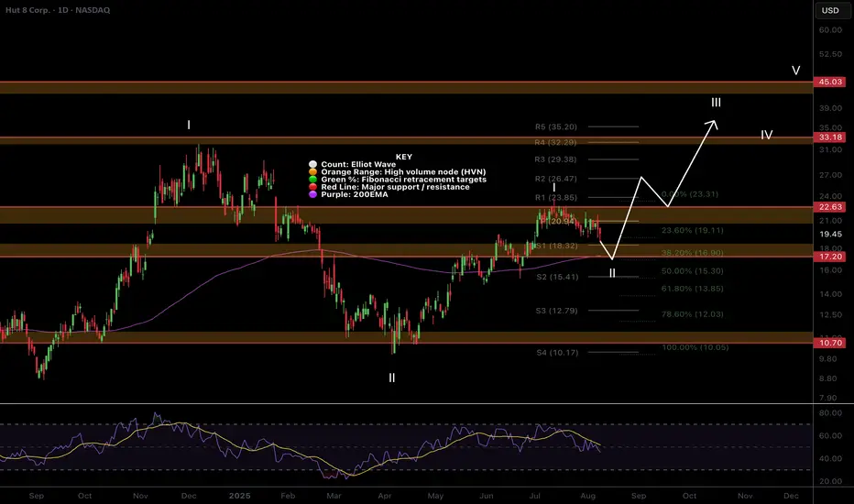Click the 78.60% (12.03) Fibonacci label
The width and height of the screenshot is (854, 504).
click(692, 314)
